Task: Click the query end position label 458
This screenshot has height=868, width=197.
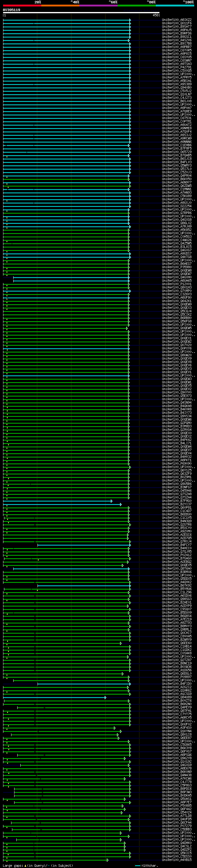Action: click(x=155, y=15)
